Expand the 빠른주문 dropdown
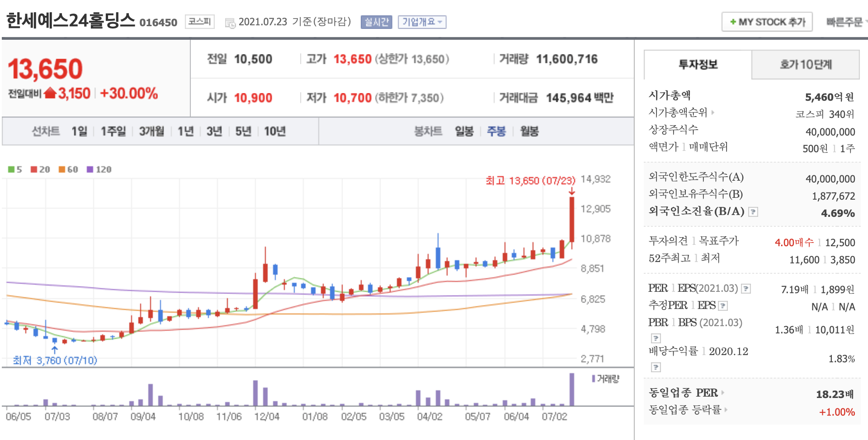The width and height of the screenshot is (868, 440). [x=846, y=22]
